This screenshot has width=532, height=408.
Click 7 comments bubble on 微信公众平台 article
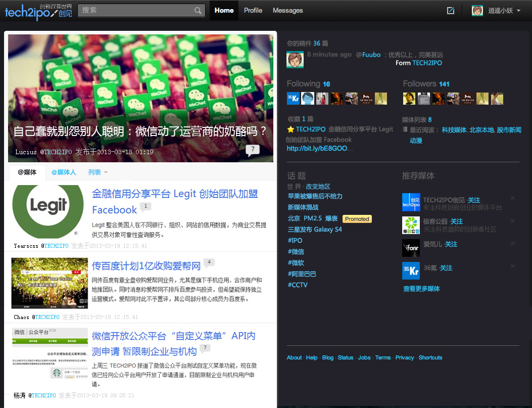coord(205,348)
